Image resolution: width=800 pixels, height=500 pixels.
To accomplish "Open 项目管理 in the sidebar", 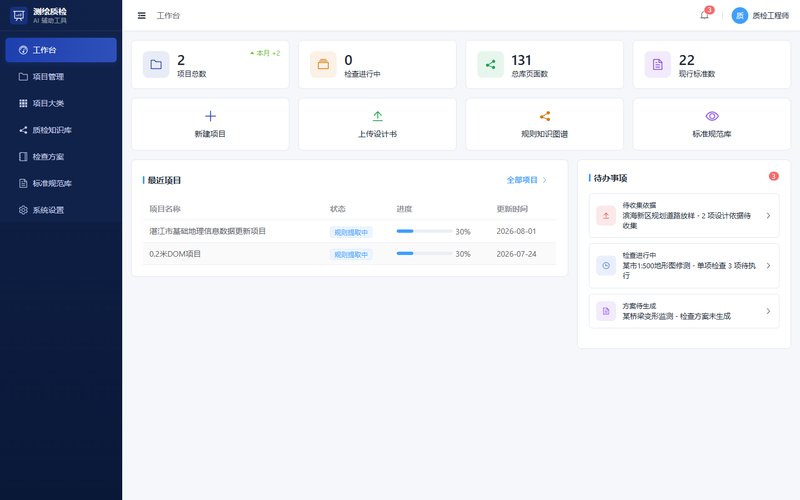I will [61, 77].
